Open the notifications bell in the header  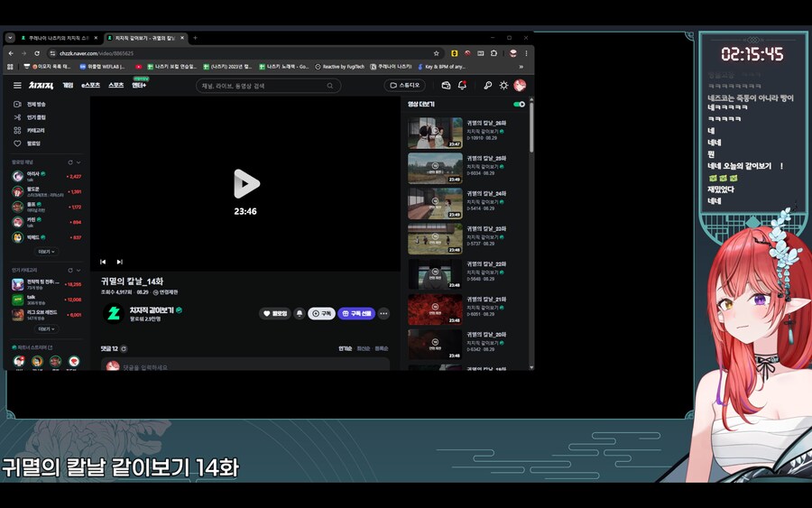pyautogui.click(x=462, y=86)
